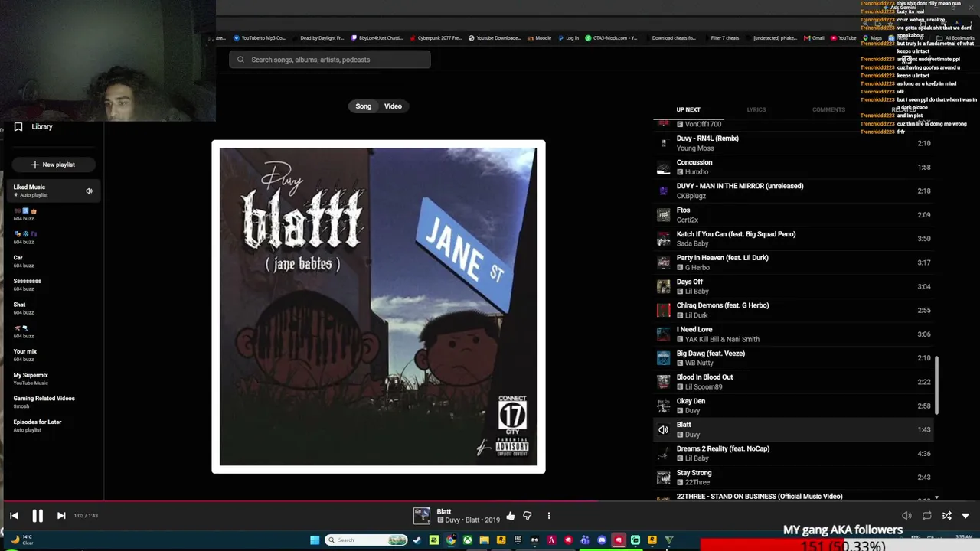Click the Windows taskbar search box
980x551 pixels.
366,540
